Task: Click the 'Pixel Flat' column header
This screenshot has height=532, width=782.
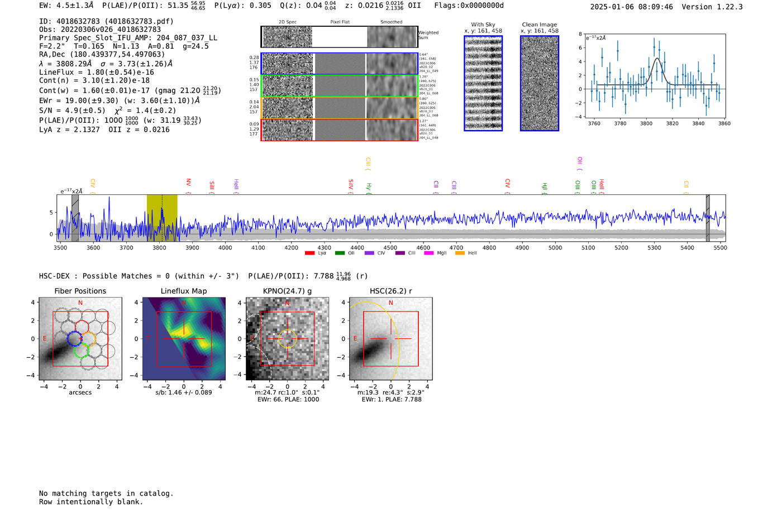Action: 340,22
